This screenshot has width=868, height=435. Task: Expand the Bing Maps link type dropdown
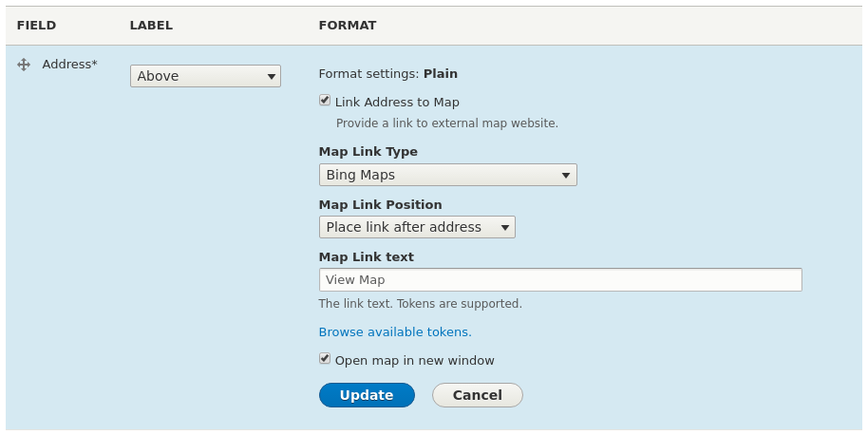coord(447,175)
